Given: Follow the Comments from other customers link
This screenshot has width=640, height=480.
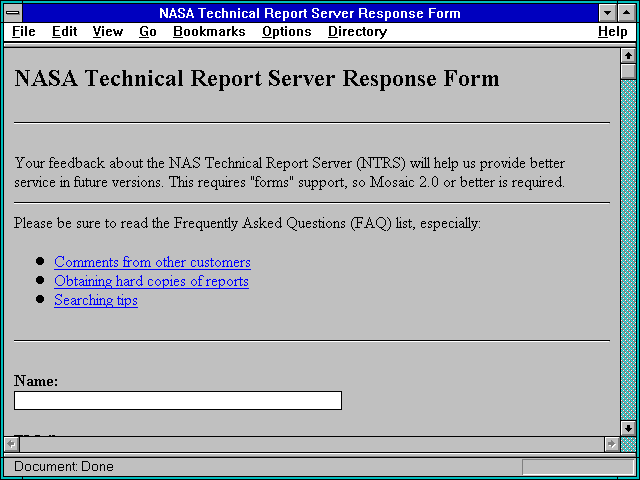Looking at the screenshot, I should tap(152, 262).
